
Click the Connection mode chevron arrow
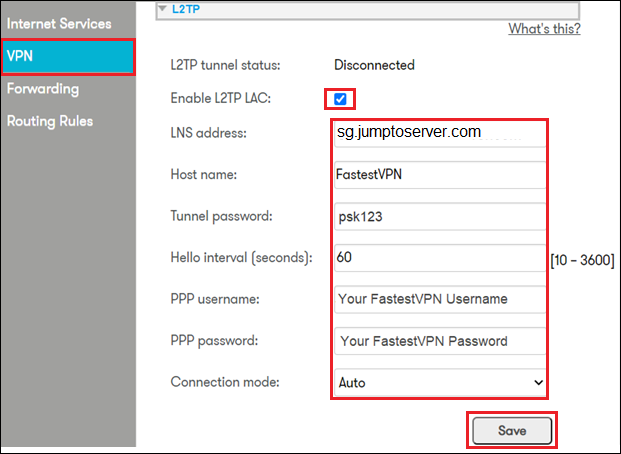point(538,383)
